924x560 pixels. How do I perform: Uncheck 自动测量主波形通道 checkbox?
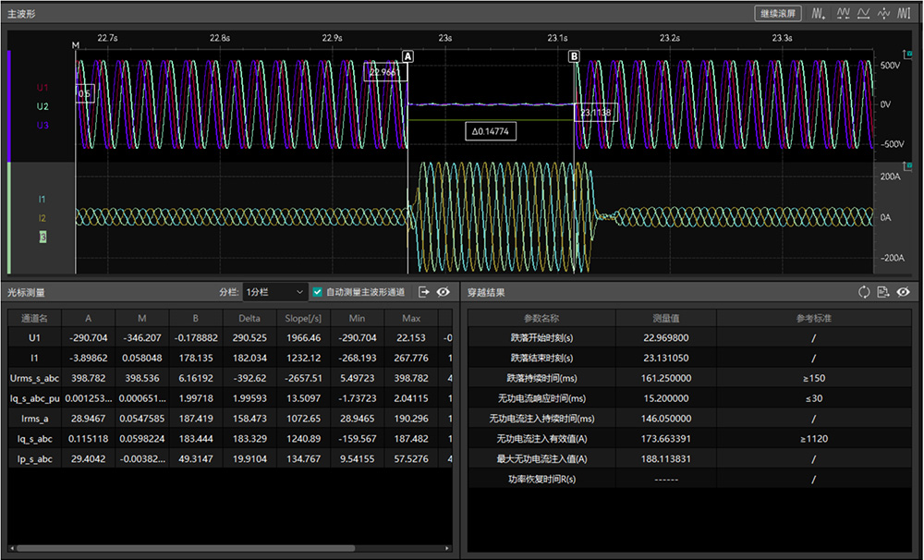click(x=318, y=292)
